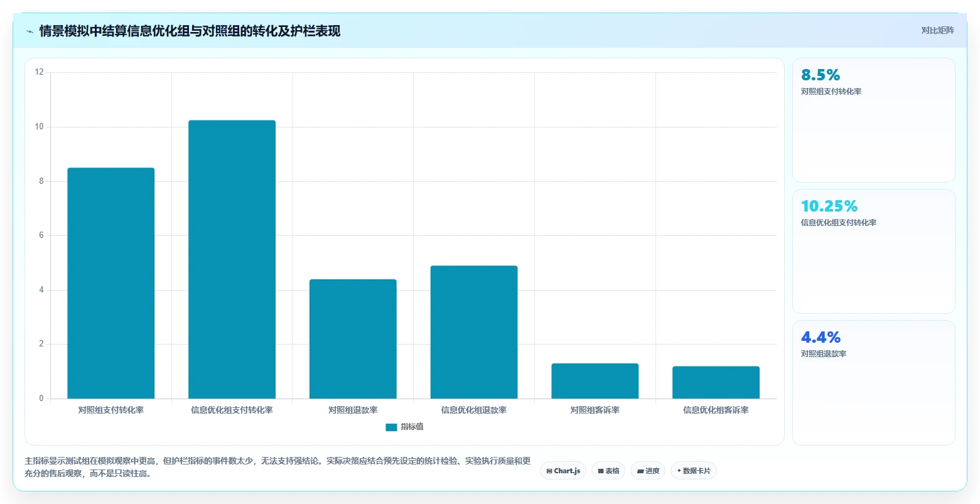Click the 对照组客诉率 bar
980x504 pixels.
[595, 381]
